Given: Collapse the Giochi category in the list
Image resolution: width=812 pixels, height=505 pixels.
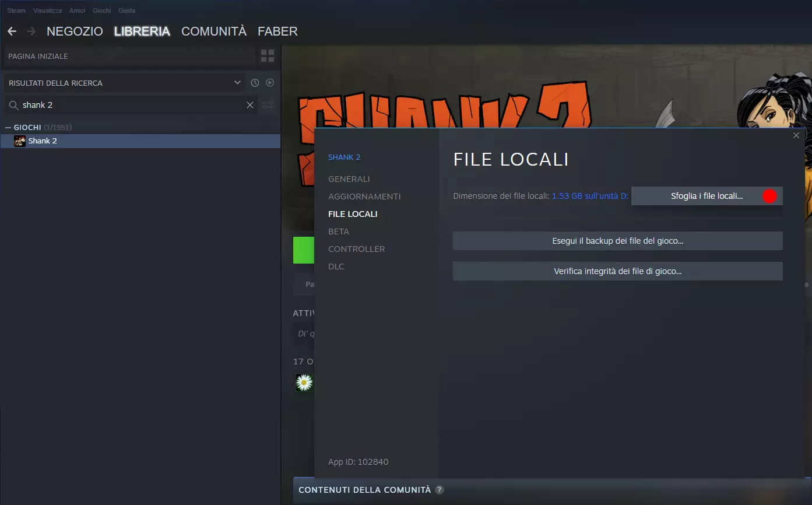Looking at the screenshot, I should point(8,127).
